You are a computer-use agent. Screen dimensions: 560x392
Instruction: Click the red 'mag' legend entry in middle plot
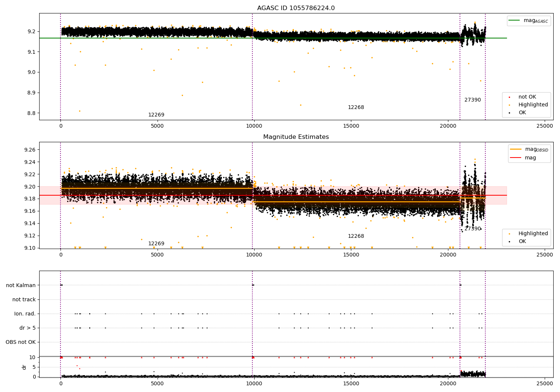(530, 158)
